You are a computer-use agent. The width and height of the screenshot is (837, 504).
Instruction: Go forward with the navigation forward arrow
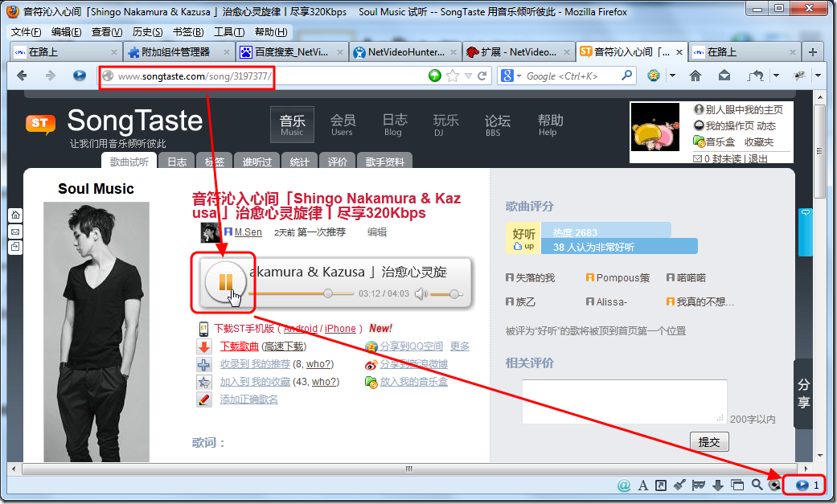click(x=50, y=76)
